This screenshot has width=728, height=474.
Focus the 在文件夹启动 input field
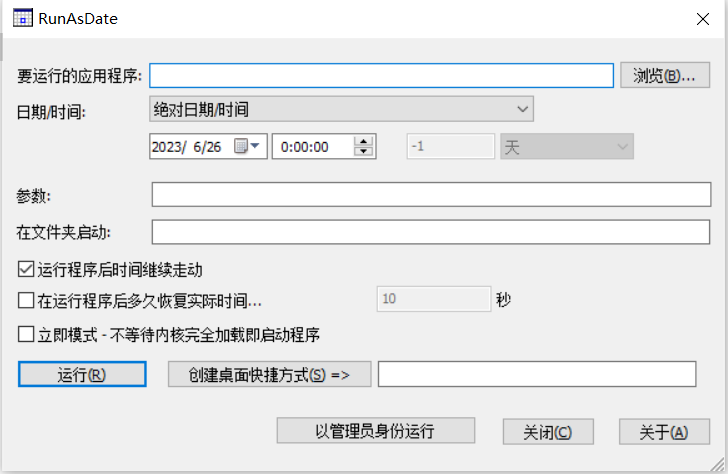[x=431, y=232]
